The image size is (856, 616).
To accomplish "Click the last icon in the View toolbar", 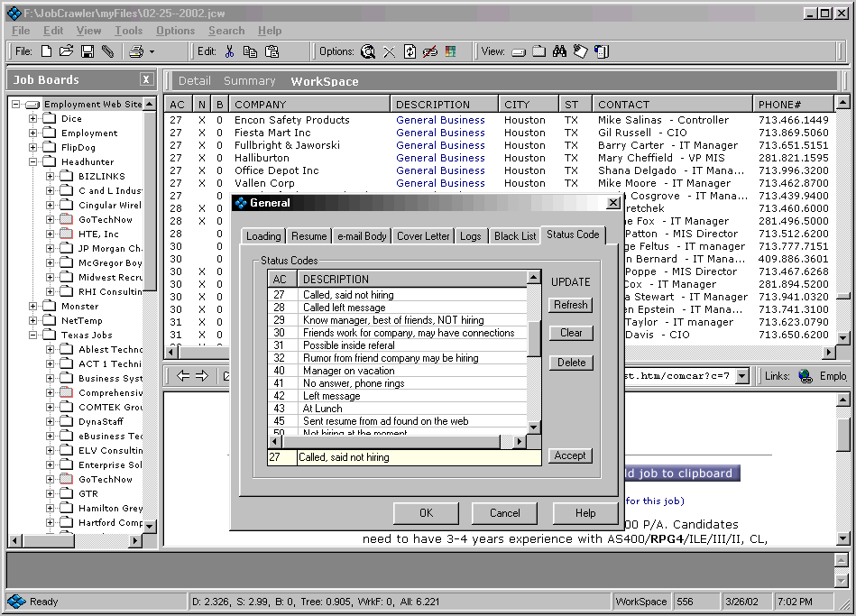I will tap(601, 51).
